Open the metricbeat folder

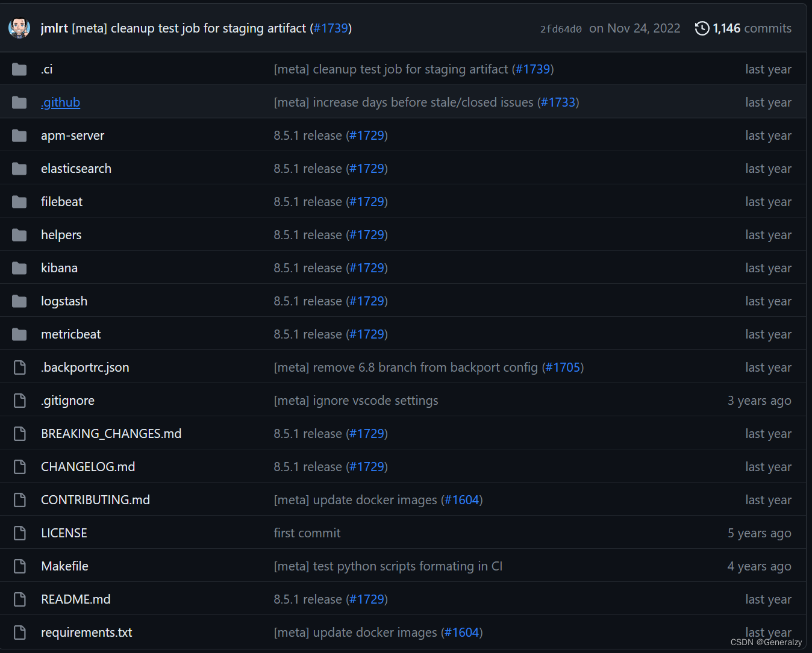pyautogui.click(x=70, y=334)
